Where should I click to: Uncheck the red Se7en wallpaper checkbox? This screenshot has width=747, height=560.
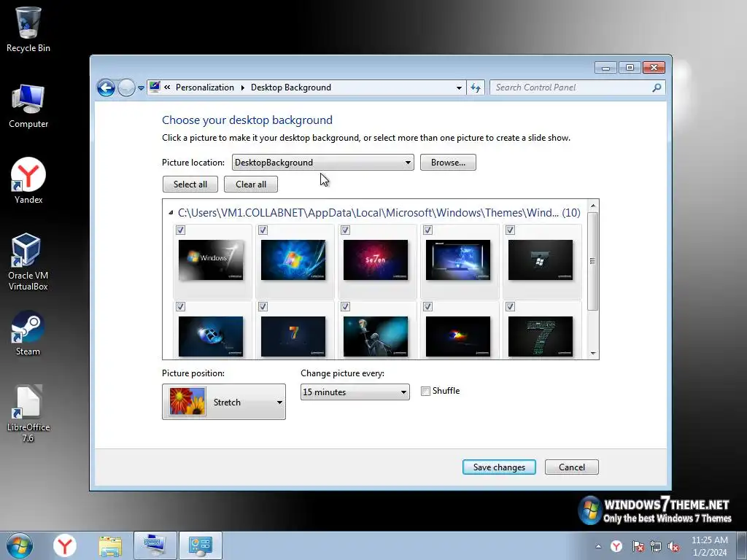tap(345, 230)
